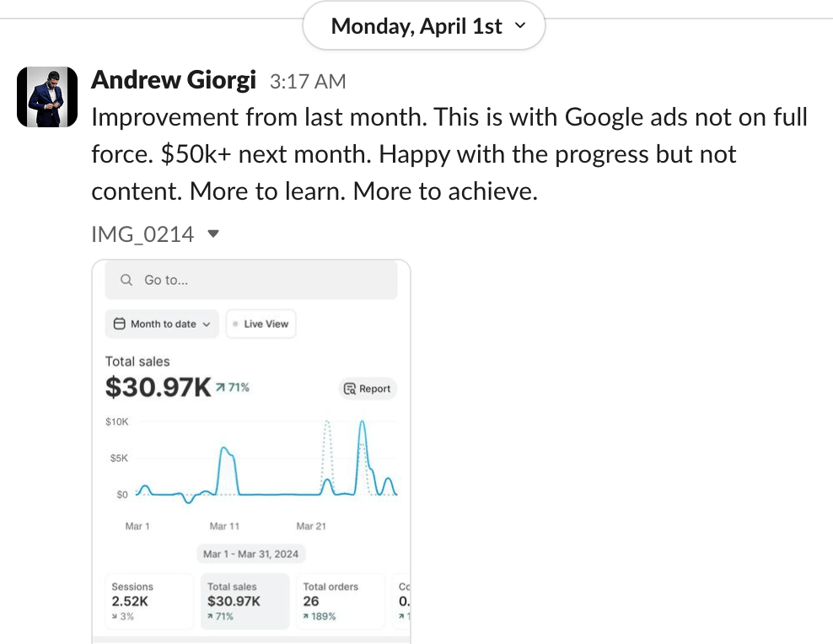Viewport: 833px width, 644px height.
Task: Open Andrew Giorgi's profile name link
Action: 173,80
